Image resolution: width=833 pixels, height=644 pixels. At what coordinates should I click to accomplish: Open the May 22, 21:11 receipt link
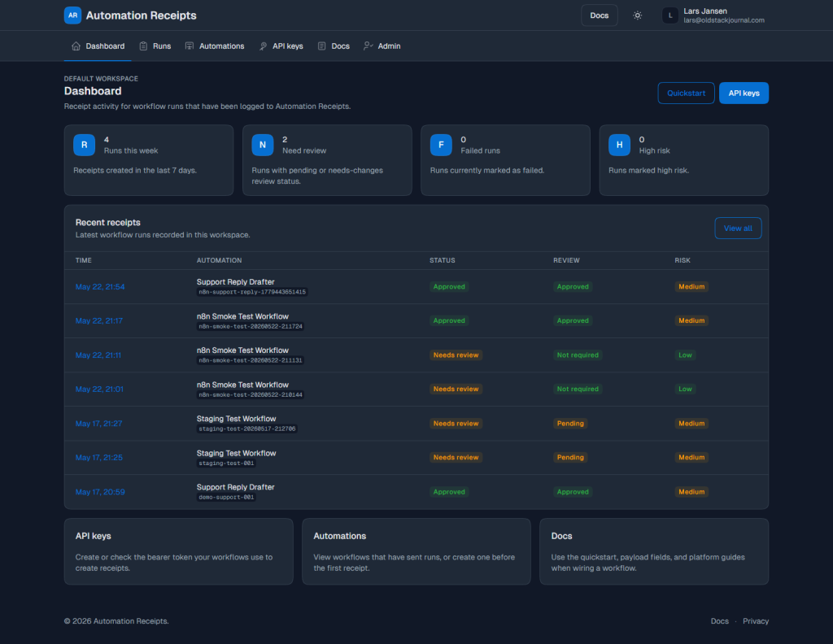click(x=98, y=355)
